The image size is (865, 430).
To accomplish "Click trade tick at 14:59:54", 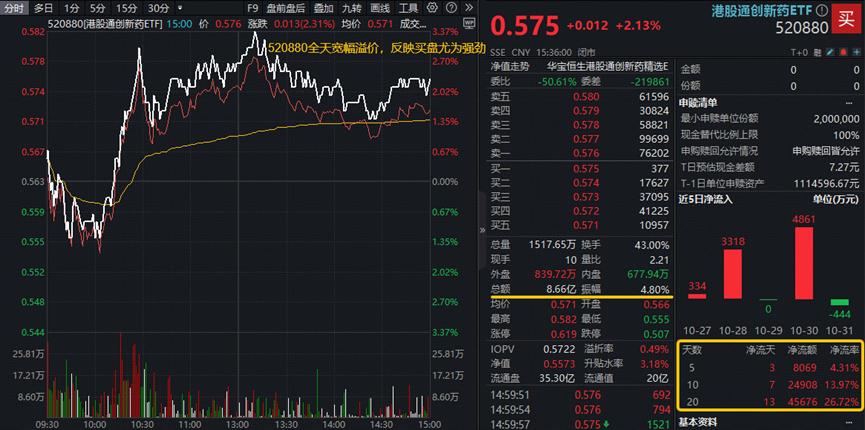I will click(x=580, y=411).
